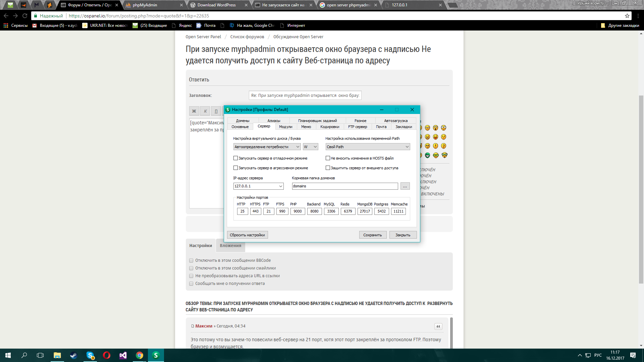The image size is (644, 362).
Task: Tick 'Отключить в этом сообщении BBCode' option
Action: pyautogui.click(x=191, y=260)
